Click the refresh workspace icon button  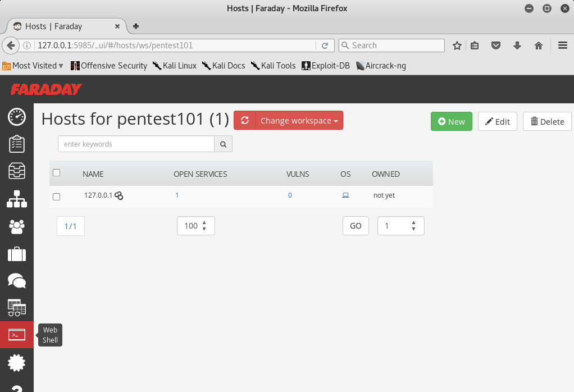click(x=245, y=120)
